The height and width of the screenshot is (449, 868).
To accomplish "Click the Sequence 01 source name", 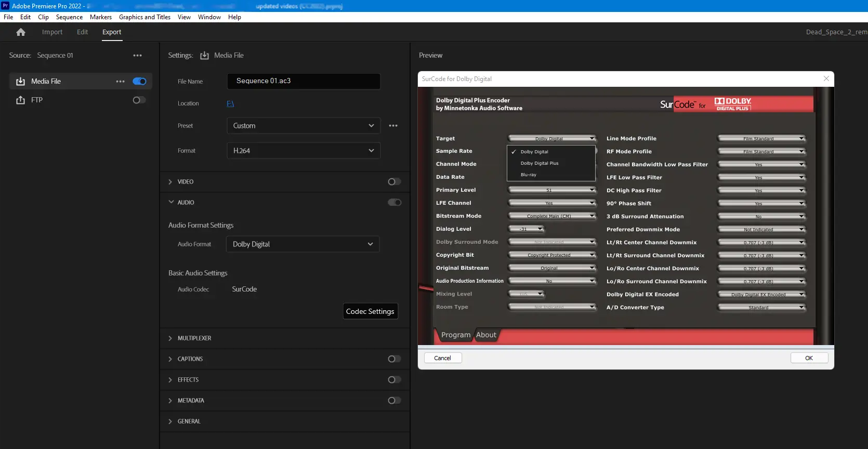I will [x=55, y=56].
